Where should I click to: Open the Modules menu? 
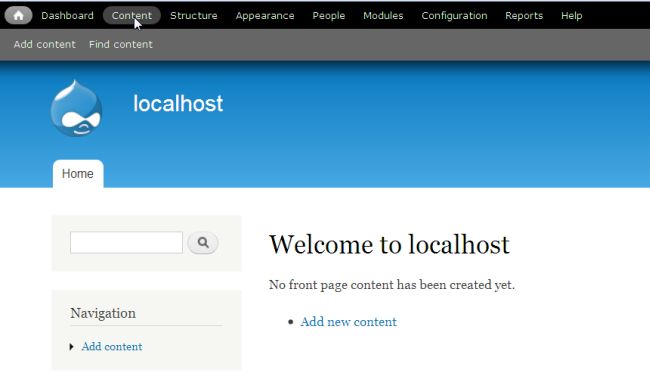(x=383, y=16)
